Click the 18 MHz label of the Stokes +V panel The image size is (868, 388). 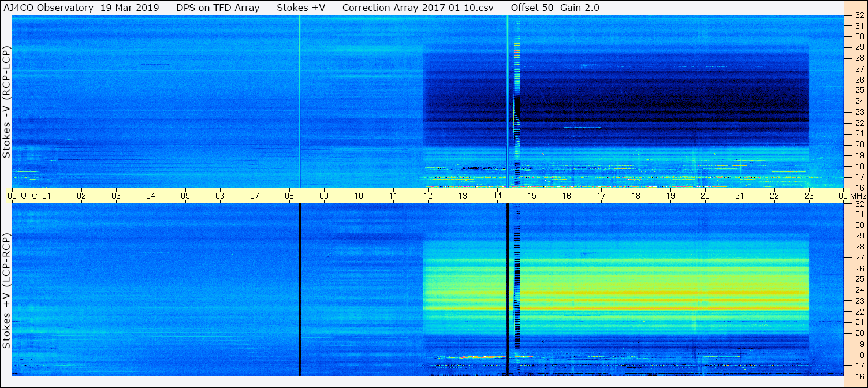(x=859, y=355)
